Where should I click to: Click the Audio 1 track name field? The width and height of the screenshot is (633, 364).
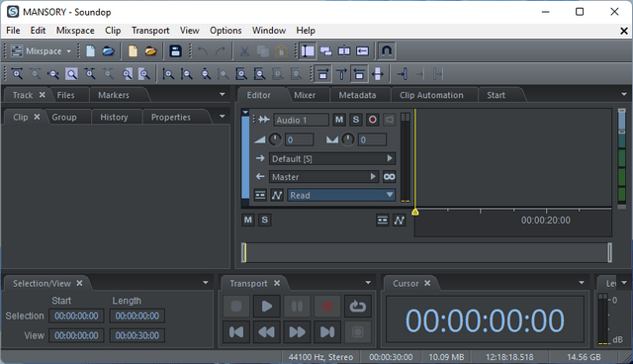301,120
